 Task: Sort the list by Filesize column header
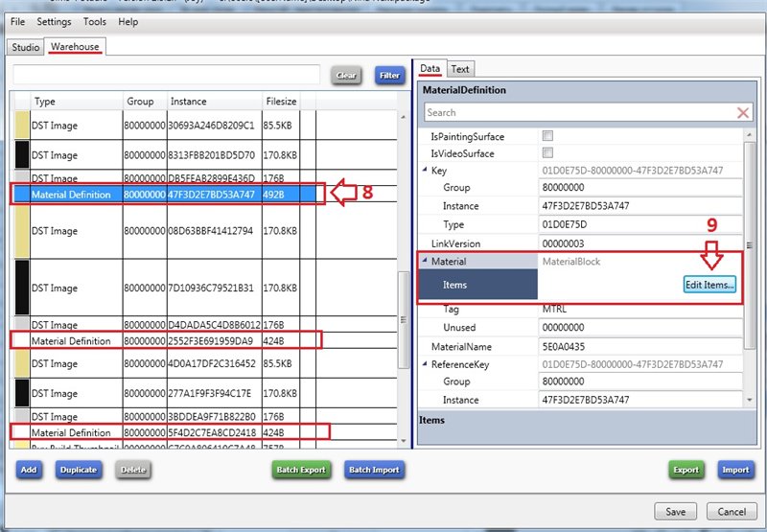point(280,102)
